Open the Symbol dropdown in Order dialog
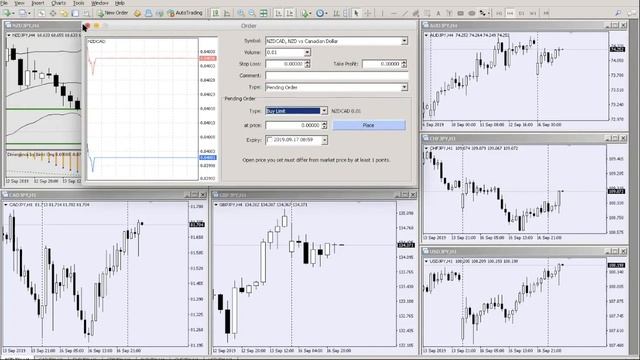640x360 pixels. pyautogui.click(x=404, y=41)
